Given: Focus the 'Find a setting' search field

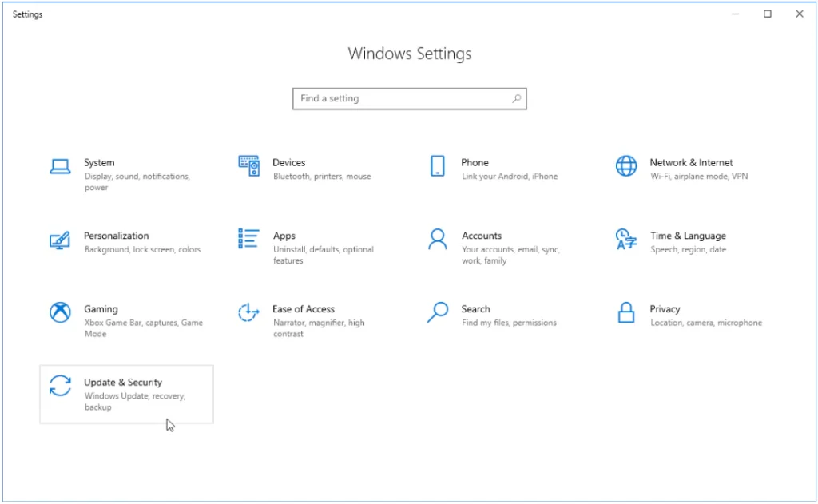Looking at the screenshot, I should 399,99.
